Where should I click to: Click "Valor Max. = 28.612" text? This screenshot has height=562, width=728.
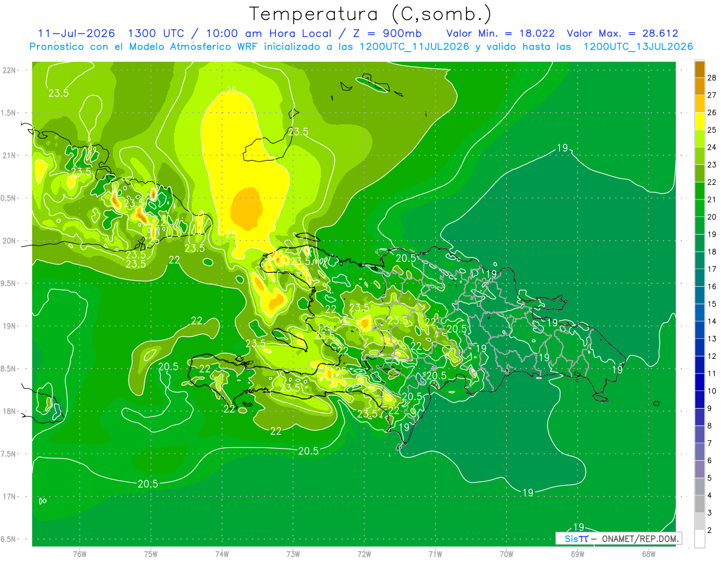tap(622, 33)
